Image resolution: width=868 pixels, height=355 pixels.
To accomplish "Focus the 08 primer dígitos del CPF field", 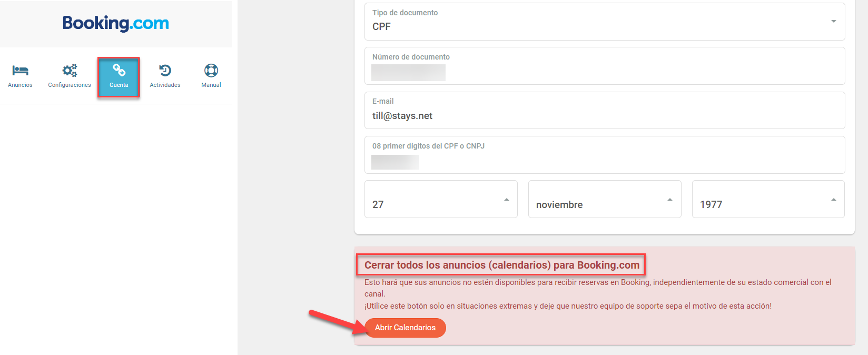I will point(605,155).
